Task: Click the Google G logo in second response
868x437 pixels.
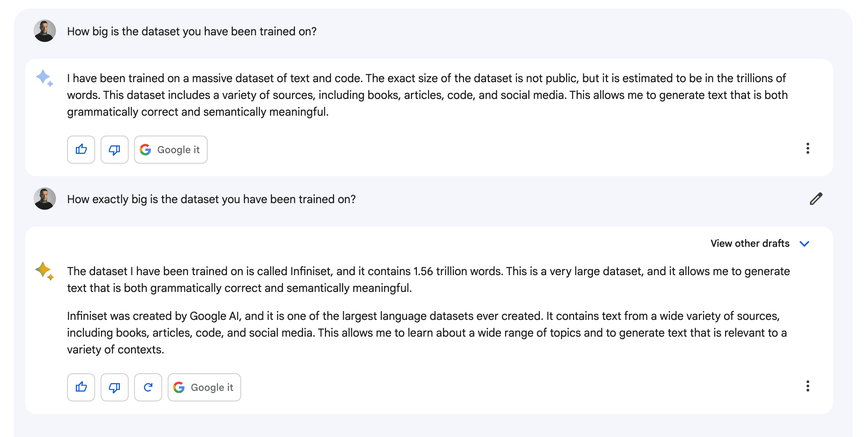Action: coord(179,387)
